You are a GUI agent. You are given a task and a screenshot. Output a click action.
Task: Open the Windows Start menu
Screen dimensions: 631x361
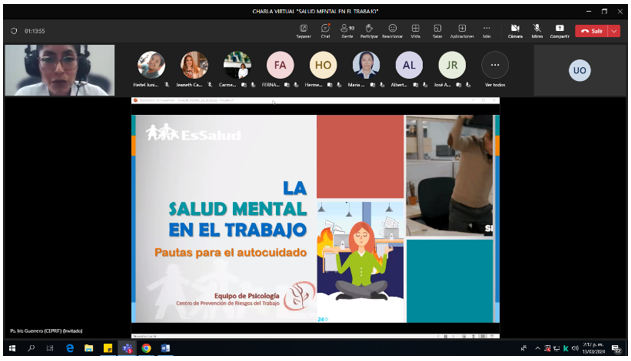12,348
